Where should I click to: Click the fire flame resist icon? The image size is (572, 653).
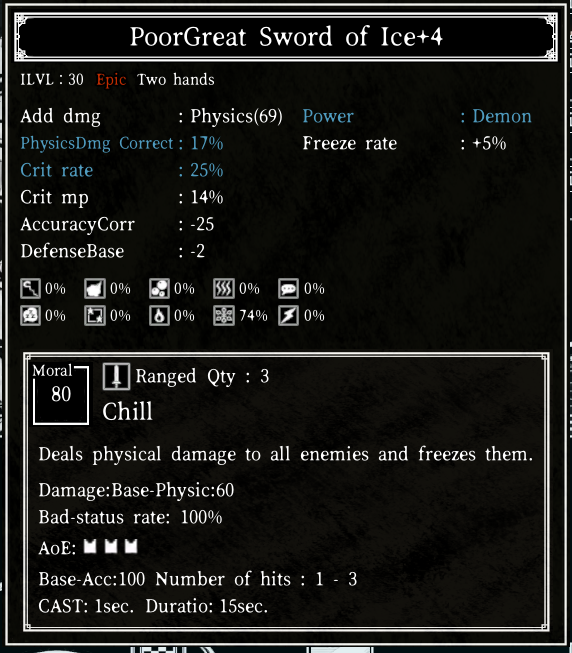(159, 316)
